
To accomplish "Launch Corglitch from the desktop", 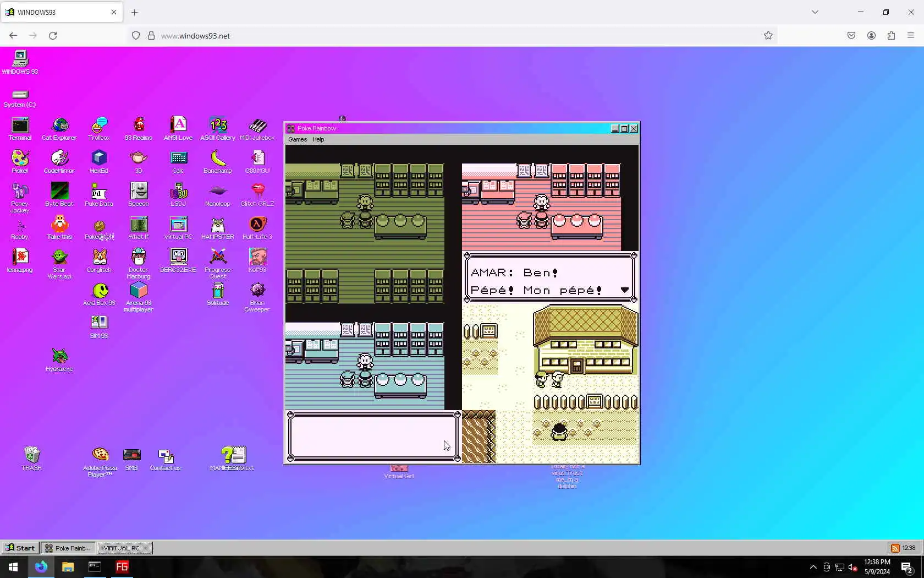I will (x=99, y=261).
